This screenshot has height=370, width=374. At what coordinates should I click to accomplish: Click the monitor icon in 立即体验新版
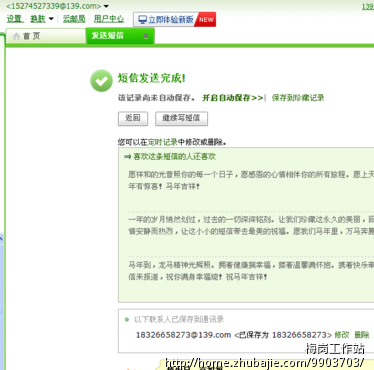[x=142, y=20]
